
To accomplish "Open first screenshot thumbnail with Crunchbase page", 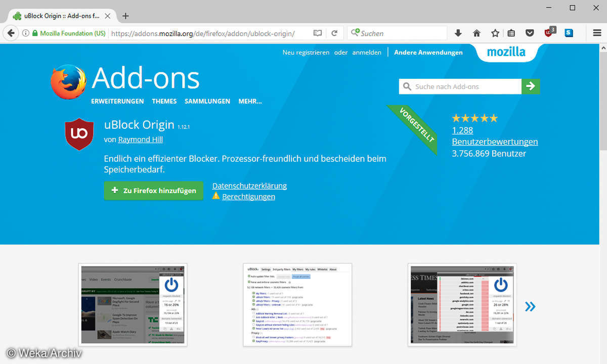I will pyautogui.click(x=133, y=305).
